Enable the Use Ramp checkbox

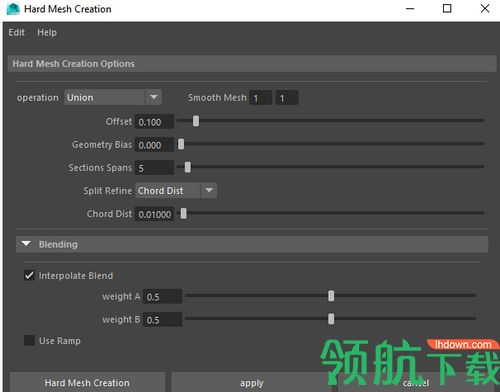[x=29, y=340]
